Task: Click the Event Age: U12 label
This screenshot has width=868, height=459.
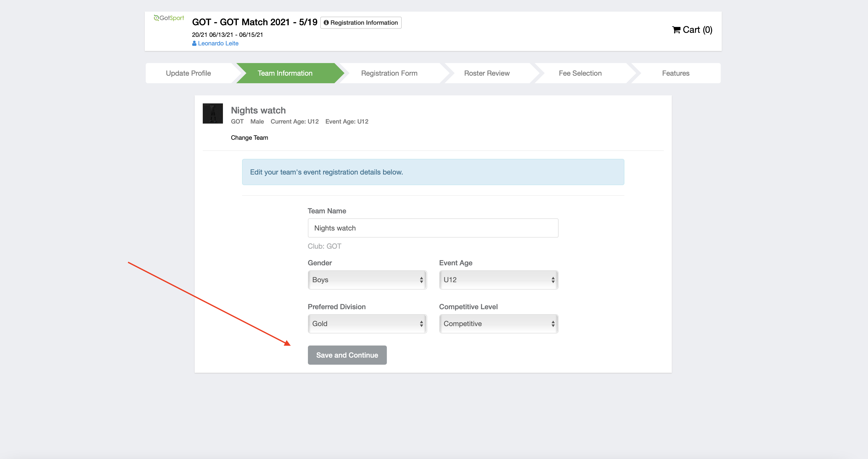Action: tap(347, 121)
